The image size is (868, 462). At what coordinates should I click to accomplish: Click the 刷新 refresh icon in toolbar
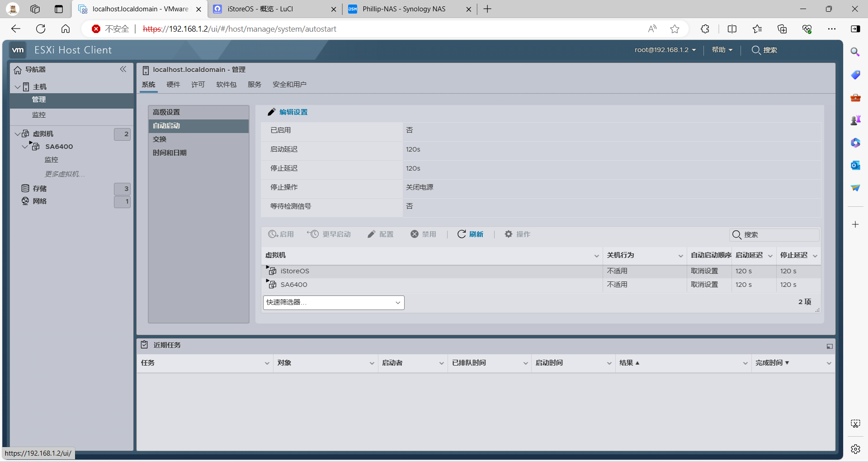pos(462,234)
